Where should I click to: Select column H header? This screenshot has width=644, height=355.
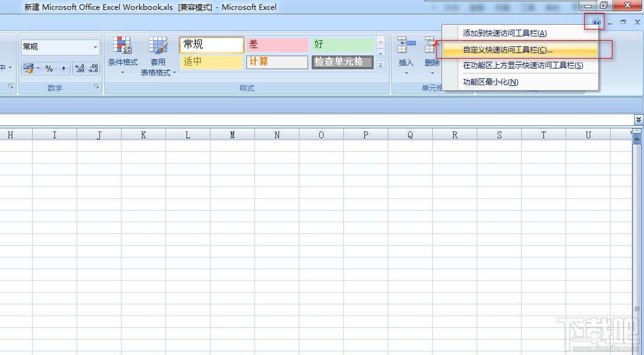pos(15,135)
